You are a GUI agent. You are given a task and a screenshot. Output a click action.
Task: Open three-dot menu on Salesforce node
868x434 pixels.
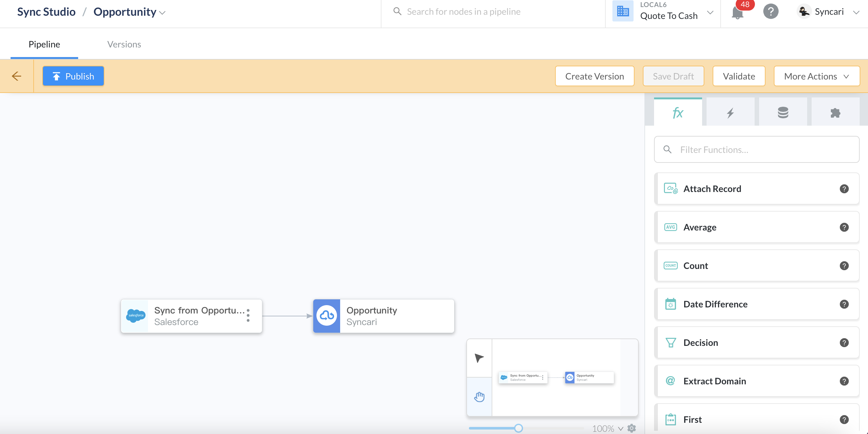click(248, 315)
